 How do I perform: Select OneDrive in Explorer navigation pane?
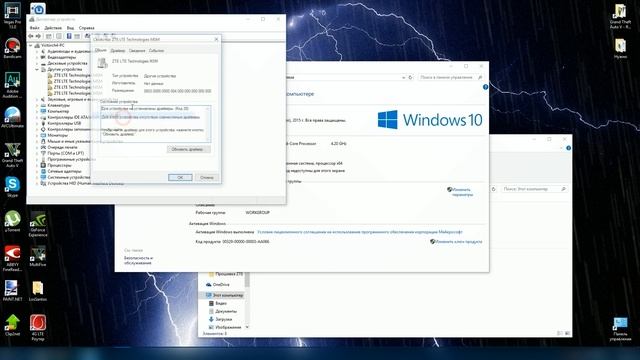coord(218,284)
